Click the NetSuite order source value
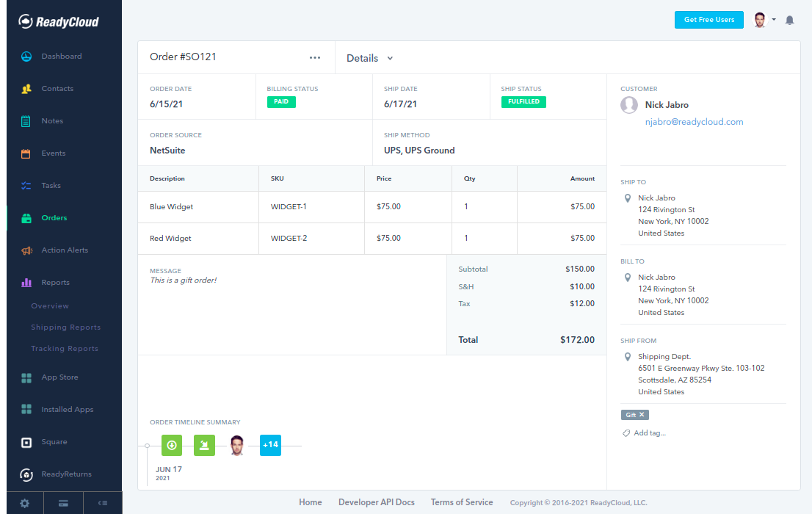The width and height of the screenshot is (812, 514). 167,151
